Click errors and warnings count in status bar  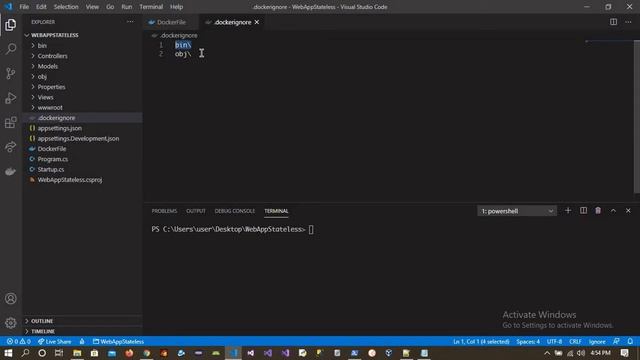pos(18,341)
